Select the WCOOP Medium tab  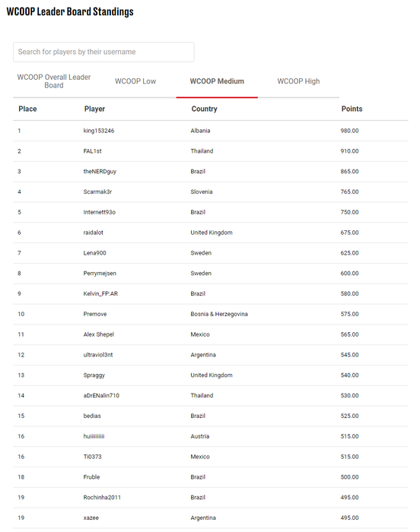coord(217,81)
